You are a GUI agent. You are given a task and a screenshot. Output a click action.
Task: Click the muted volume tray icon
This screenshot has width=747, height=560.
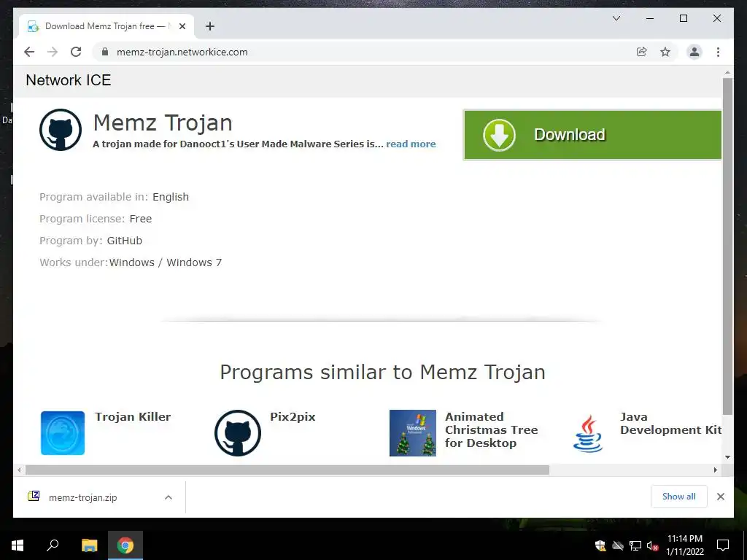(x=652, y=545)
